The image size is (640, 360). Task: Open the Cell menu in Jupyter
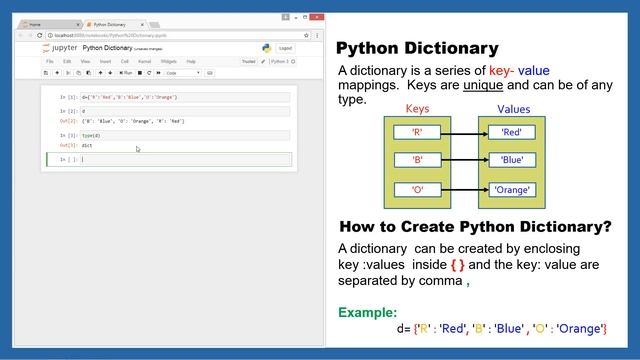click(124, 62)
